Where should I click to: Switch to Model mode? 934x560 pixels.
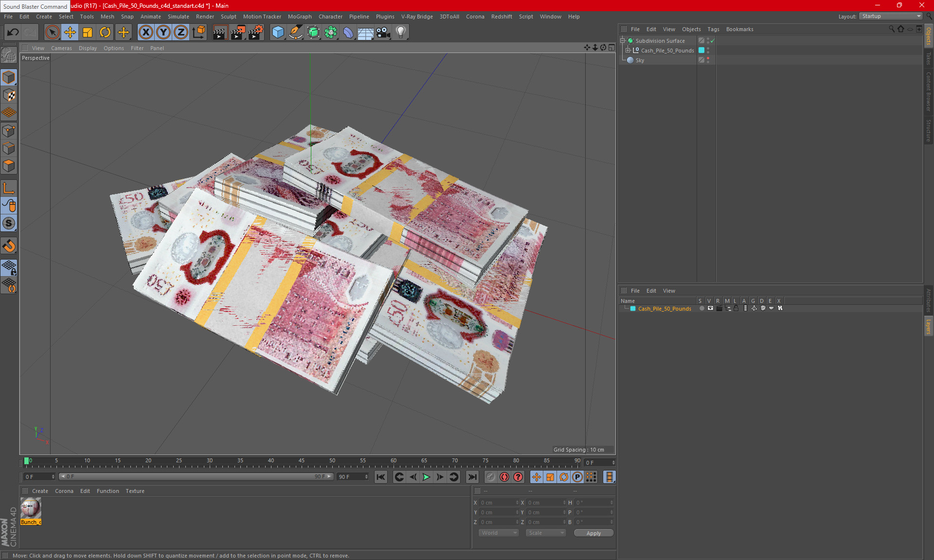[x=9, y=77]
